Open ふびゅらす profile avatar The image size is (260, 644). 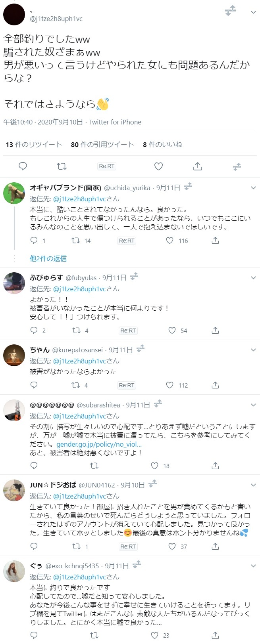[14, 283]
